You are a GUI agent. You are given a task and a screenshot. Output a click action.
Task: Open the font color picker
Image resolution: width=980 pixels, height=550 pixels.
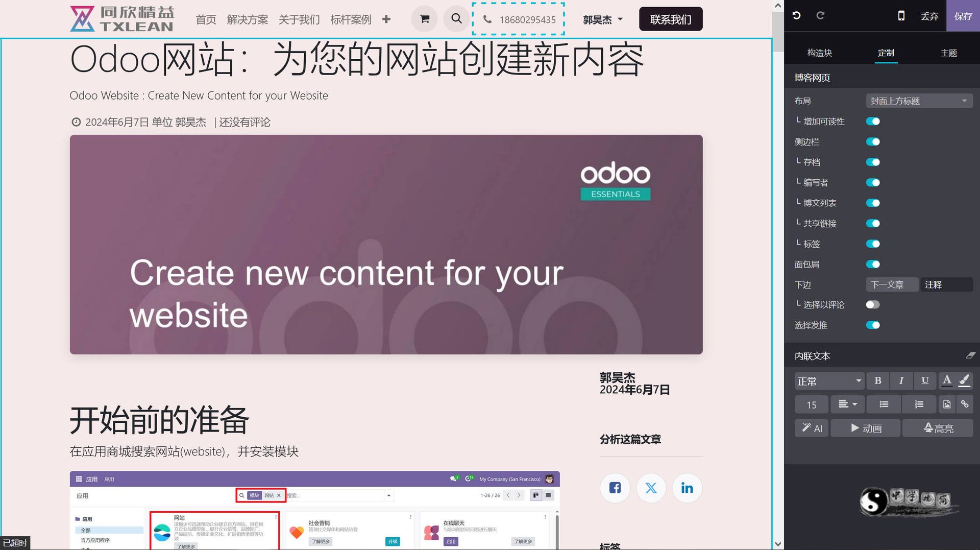coord(947,380)
